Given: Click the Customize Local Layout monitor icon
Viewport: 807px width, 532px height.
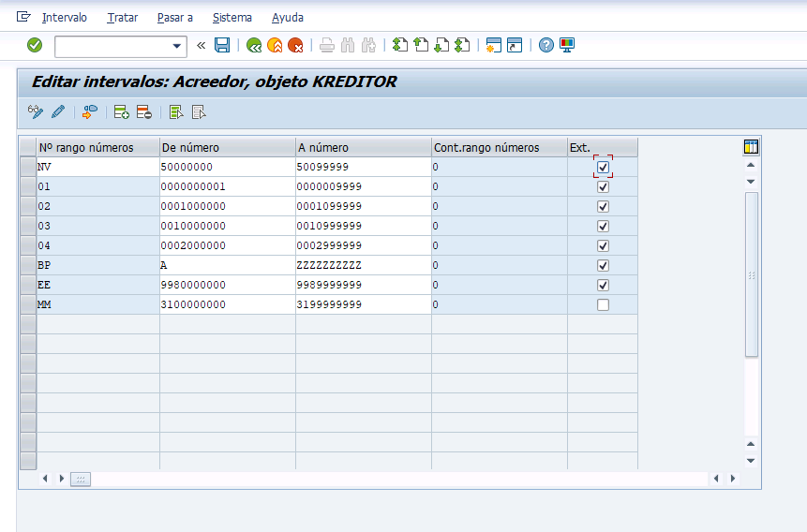Looking at the screenshot, I should (567, 45).
